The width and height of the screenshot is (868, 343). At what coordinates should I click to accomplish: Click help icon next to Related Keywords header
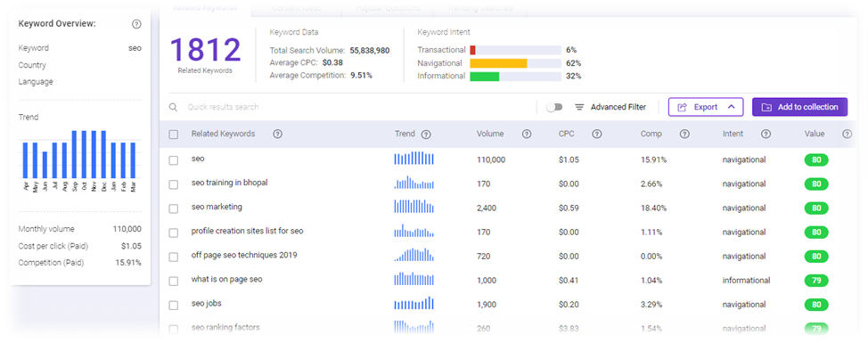click(278, 134)
